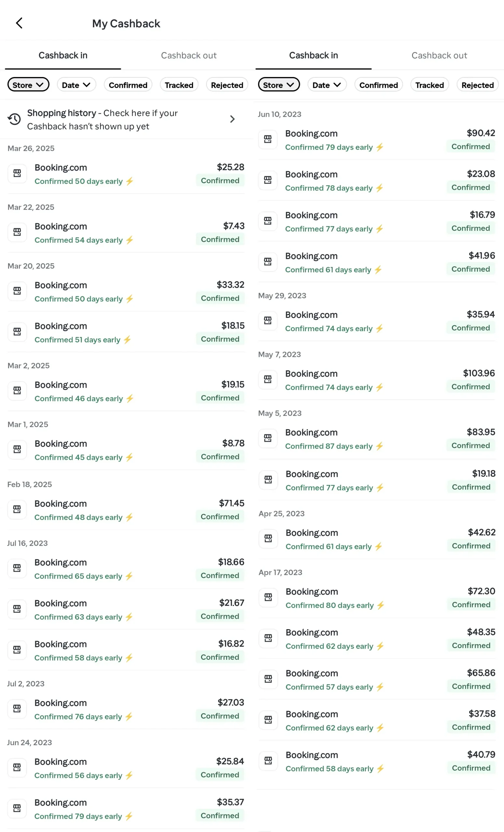Select the right panel's Cashback in tab
Screen dimensions: 504x832
[x=313, y=55]
